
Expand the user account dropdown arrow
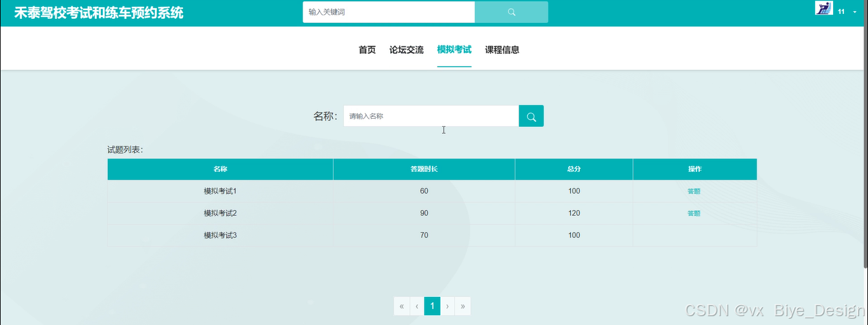[855, 12]
